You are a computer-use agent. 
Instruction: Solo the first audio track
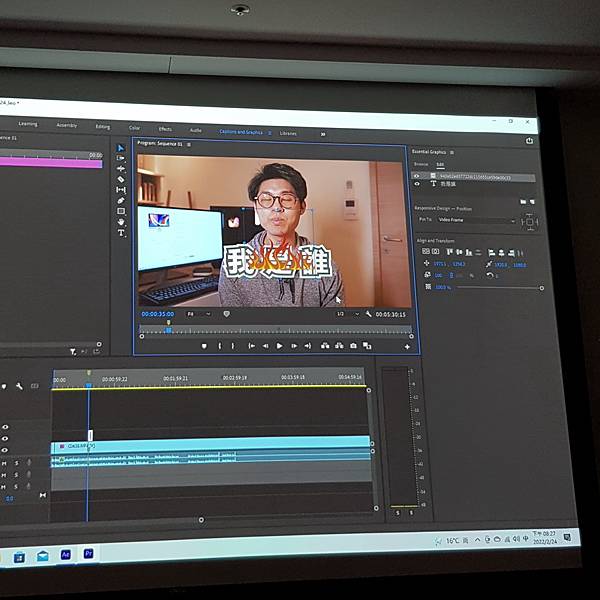[x=16, y=463]
